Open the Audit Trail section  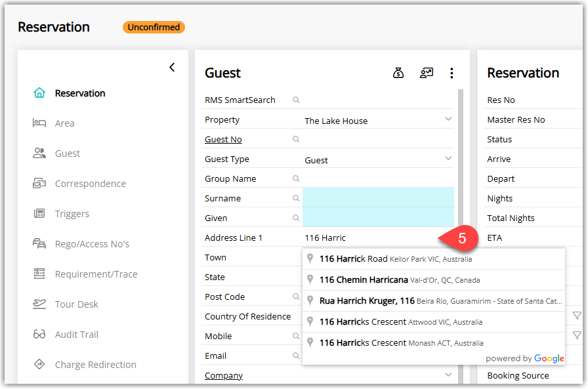click(77, 335)
